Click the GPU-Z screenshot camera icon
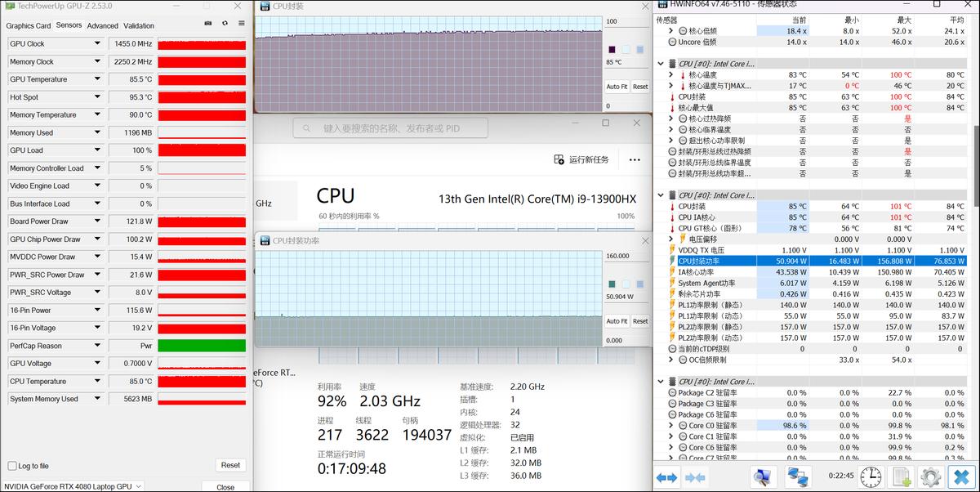980x492 pixels. tap(208, 24)
